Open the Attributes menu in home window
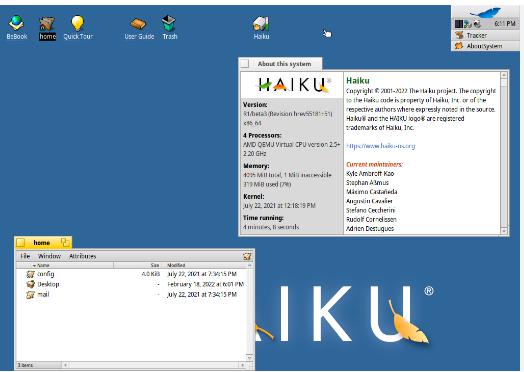The width and height of the screenshot is (524, 372). (83, 256)
